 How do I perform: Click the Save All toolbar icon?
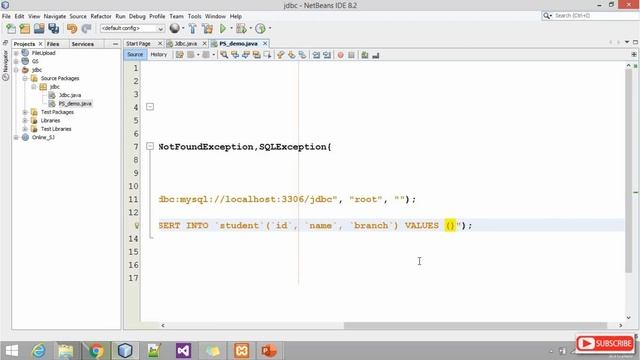53,29
